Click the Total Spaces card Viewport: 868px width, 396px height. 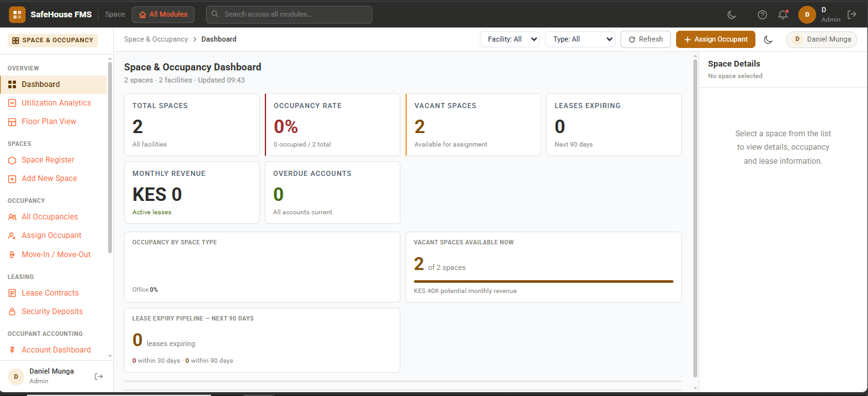[x=192, y=125]
